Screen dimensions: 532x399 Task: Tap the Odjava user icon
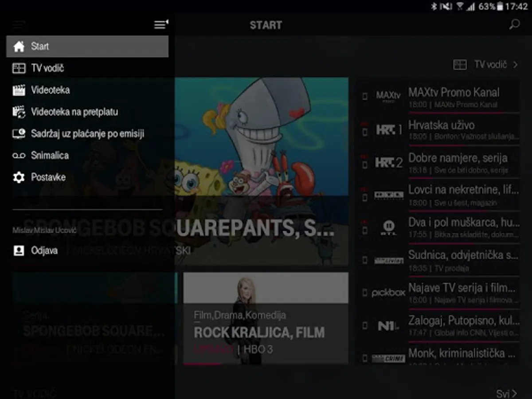pos(19,250)
